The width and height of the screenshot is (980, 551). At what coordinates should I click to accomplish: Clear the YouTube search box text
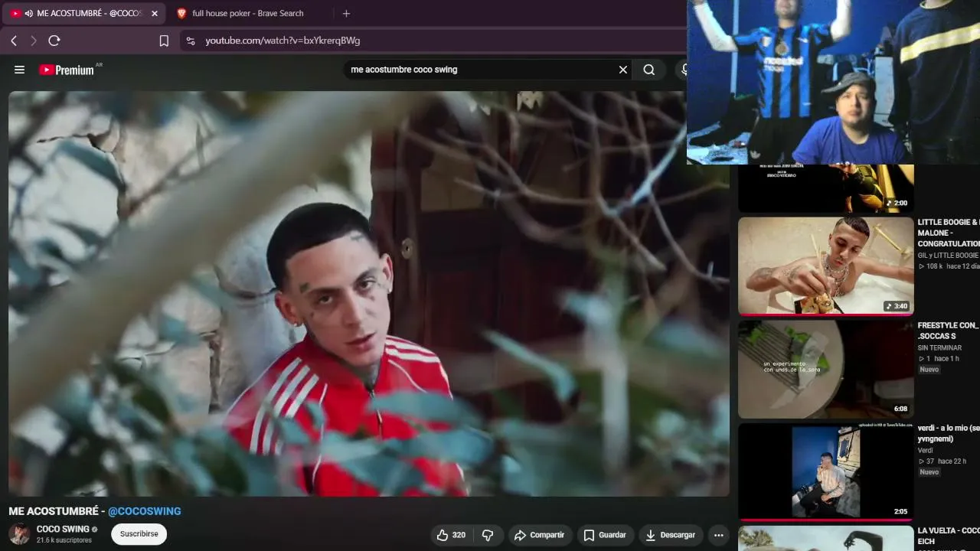tap(623, 70)
